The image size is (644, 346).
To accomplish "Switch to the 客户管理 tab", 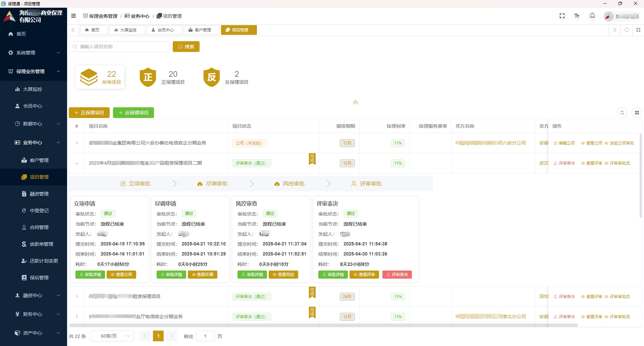I will 202,30.
